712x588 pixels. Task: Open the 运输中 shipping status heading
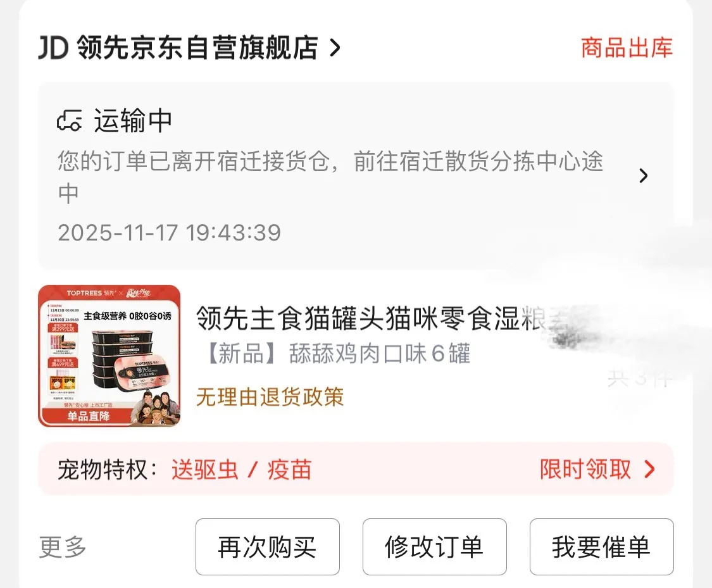coord(133,121)
